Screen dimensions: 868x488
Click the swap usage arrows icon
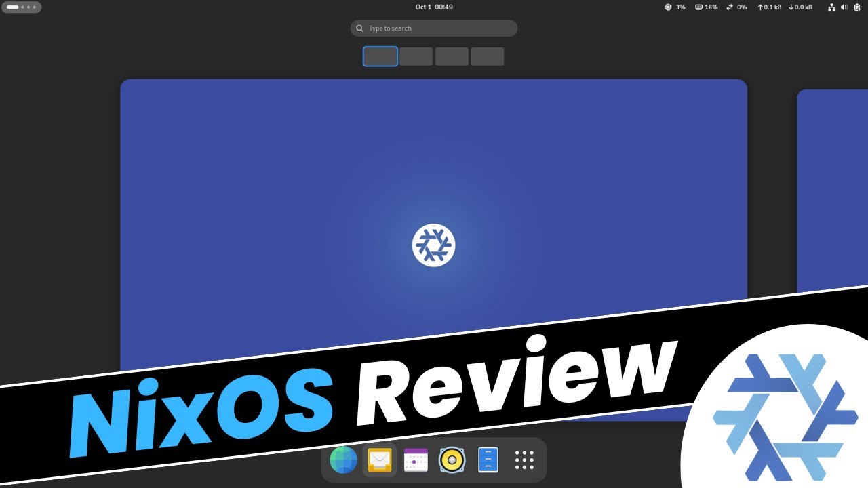pos(730,7)
